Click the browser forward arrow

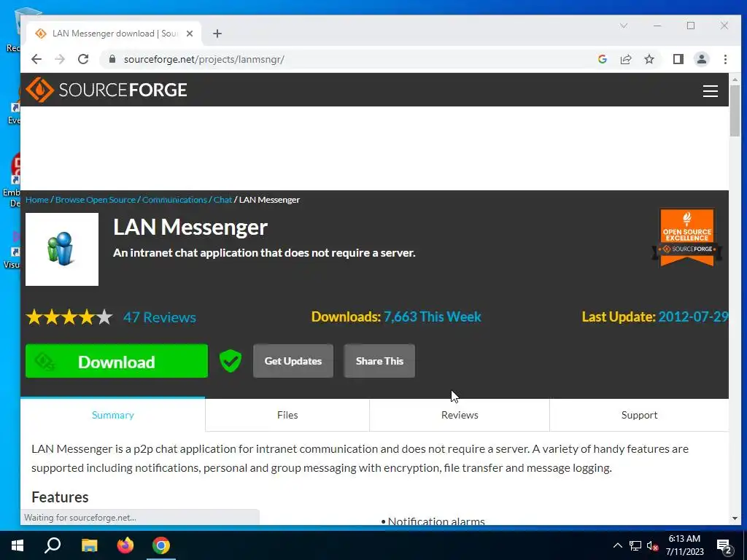60,59
